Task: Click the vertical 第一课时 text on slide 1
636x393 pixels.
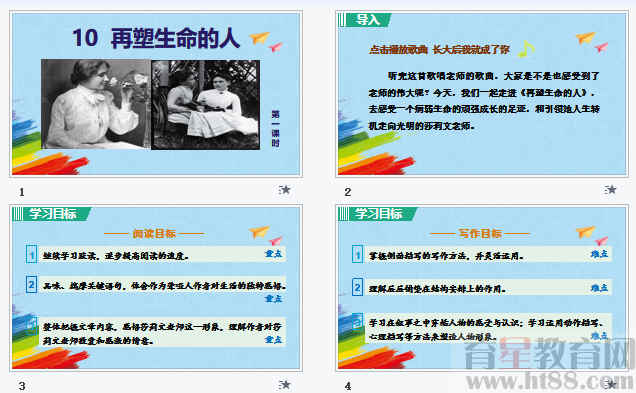Action: 275,128
